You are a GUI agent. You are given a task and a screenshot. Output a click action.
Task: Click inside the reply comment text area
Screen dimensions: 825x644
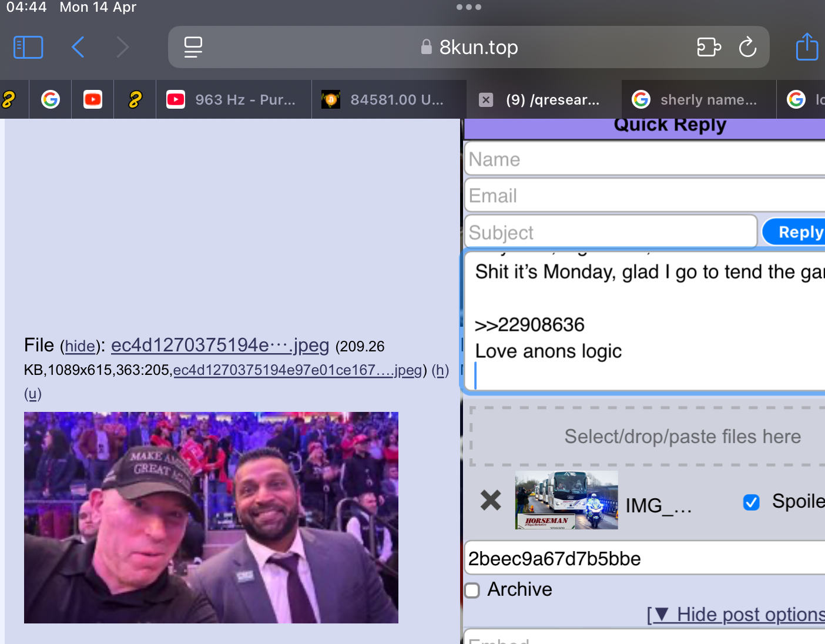click(645, 320)
